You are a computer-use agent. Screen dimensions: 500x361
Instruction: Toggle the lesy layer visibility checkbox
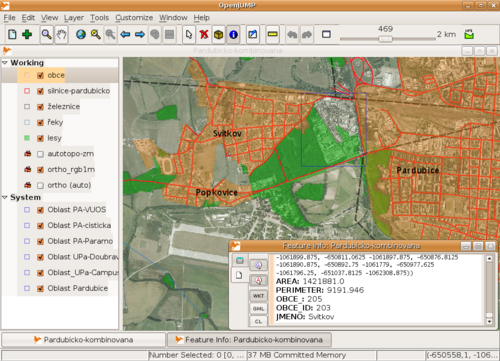[x=41, y=138]
